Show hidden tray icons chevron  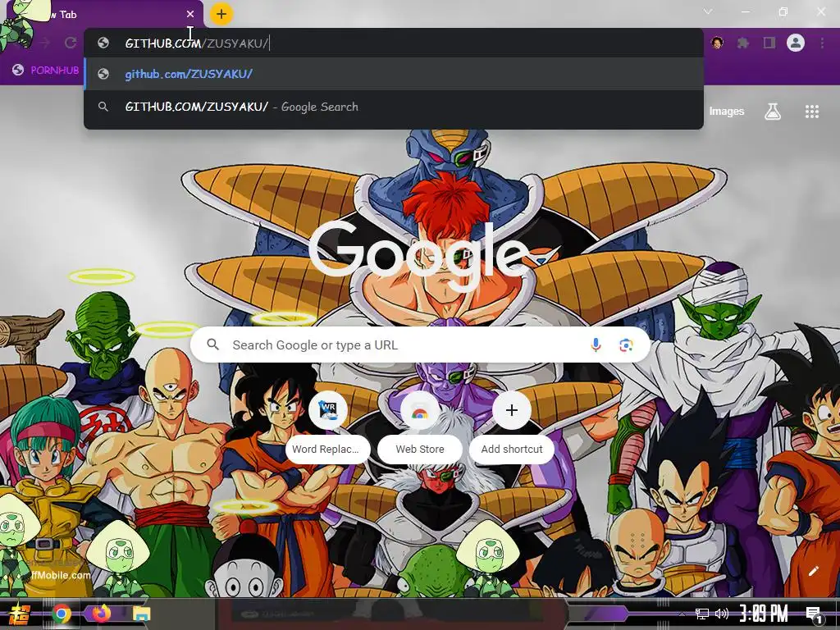pyautogui.click(x=682, y=614)
